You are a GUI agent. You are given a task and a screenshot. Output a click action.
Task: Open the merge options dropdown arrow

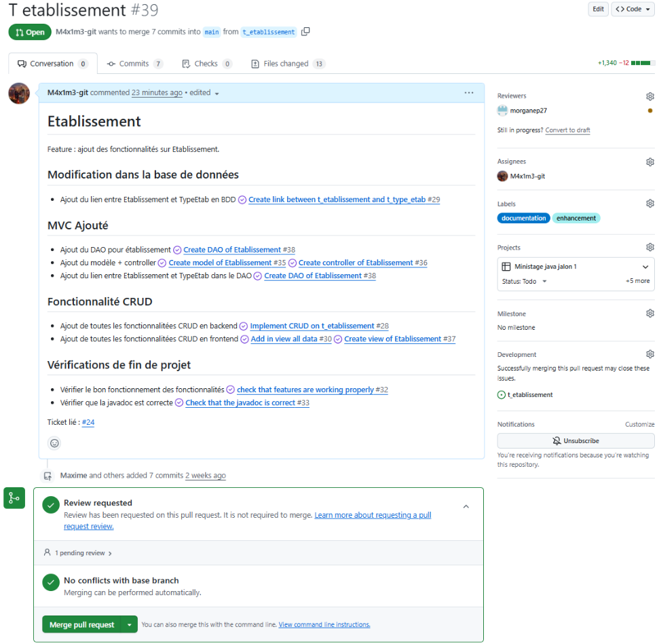pyautogui.click(x=129, y=624)
